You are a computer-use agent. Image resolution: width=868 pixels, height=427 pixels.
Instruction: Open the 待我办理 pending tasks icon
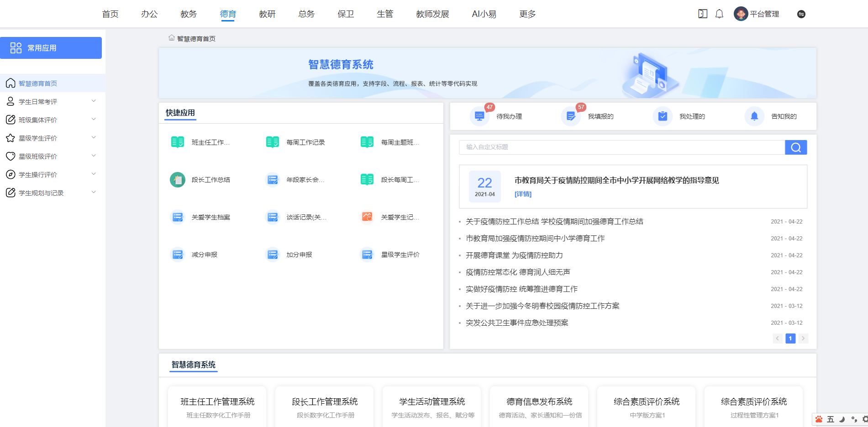pos(479,116)
